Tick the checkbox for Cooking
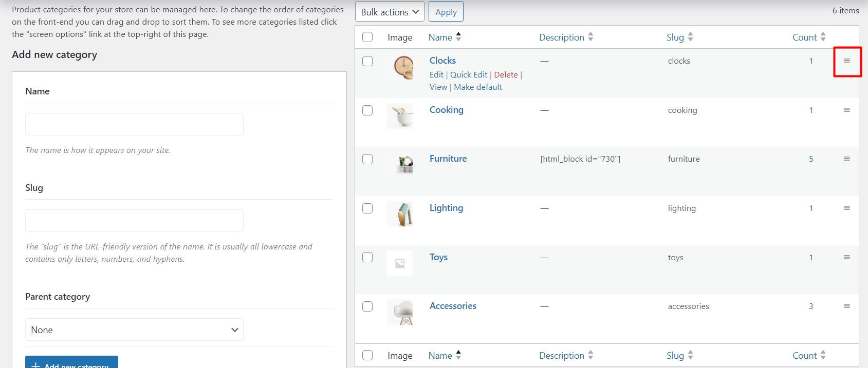Screen dimensions: 868x368 (x=367, y=110)
